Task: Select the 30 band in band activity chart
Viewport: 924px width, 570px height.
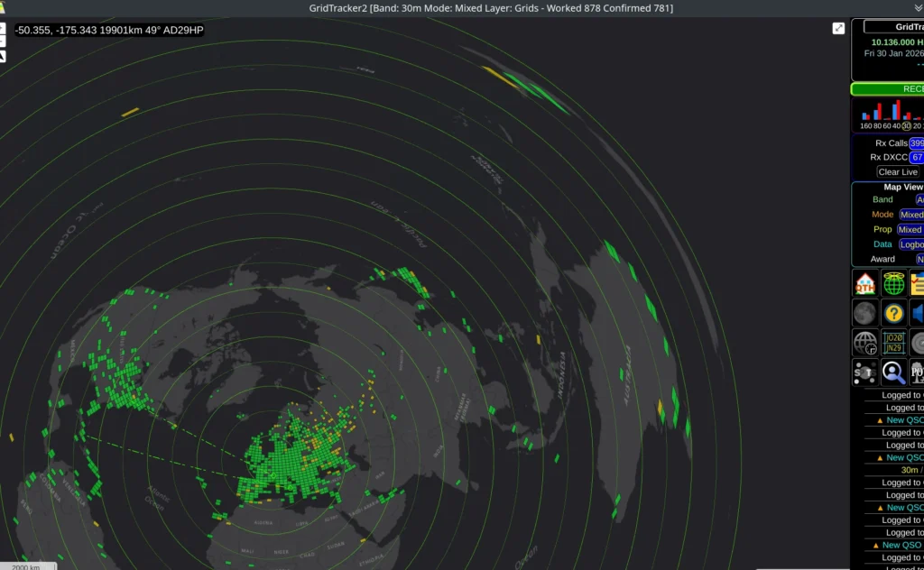Action: click(x=906, y=125)
